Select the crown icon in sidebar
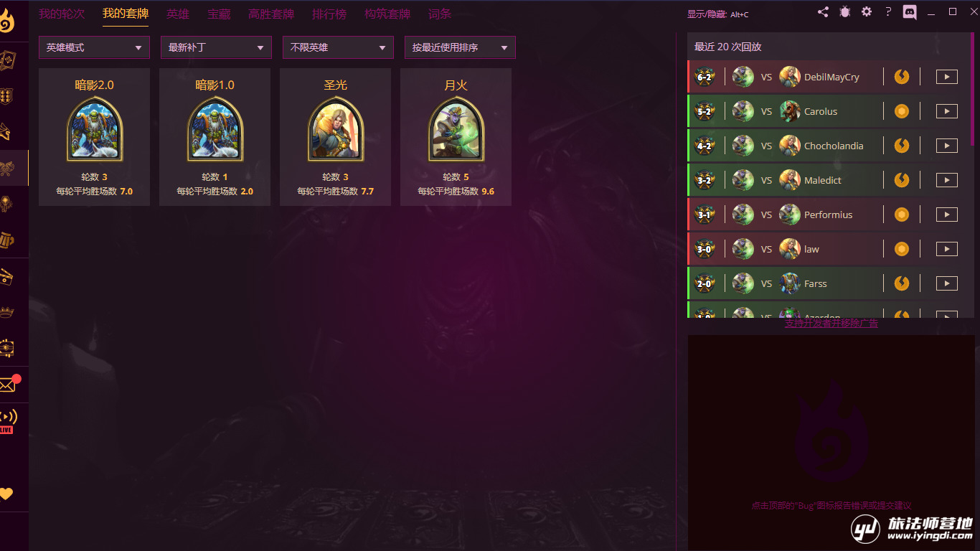Image resolution: width=980 pixels, height=551 pixels. point(7,312)
